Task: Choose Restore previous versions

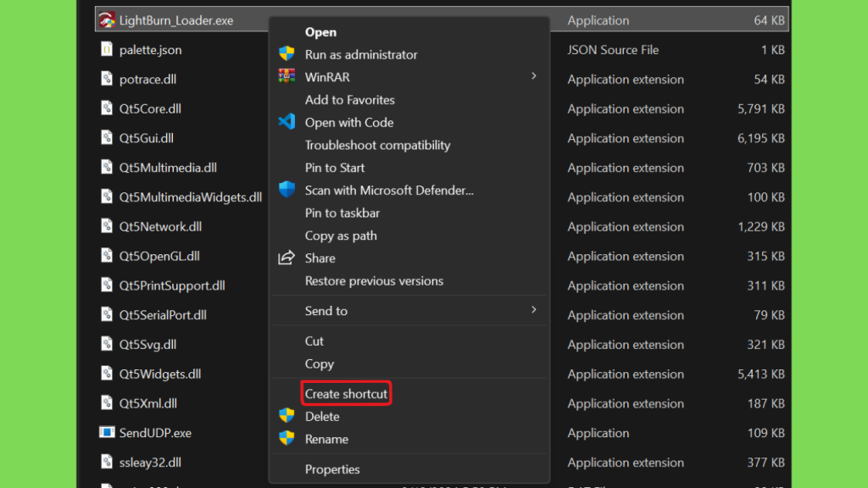Action: pyautogui.click(x=374, y=281)
